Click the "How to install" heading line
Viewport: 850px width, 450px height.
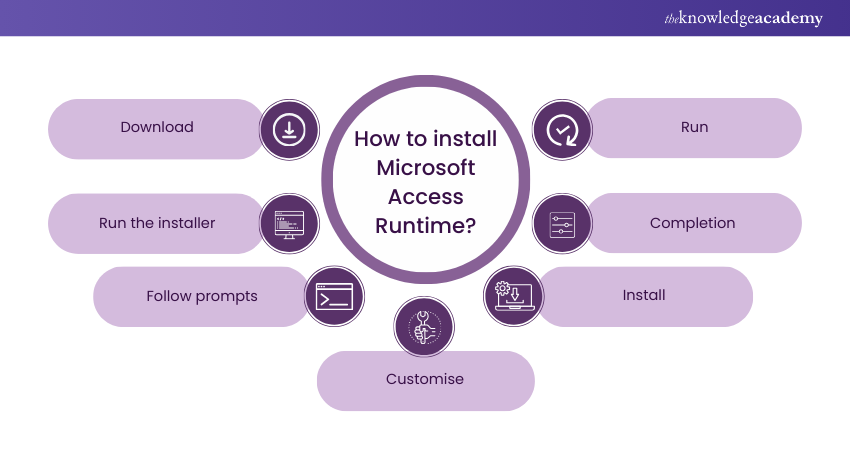pos(425,139)
